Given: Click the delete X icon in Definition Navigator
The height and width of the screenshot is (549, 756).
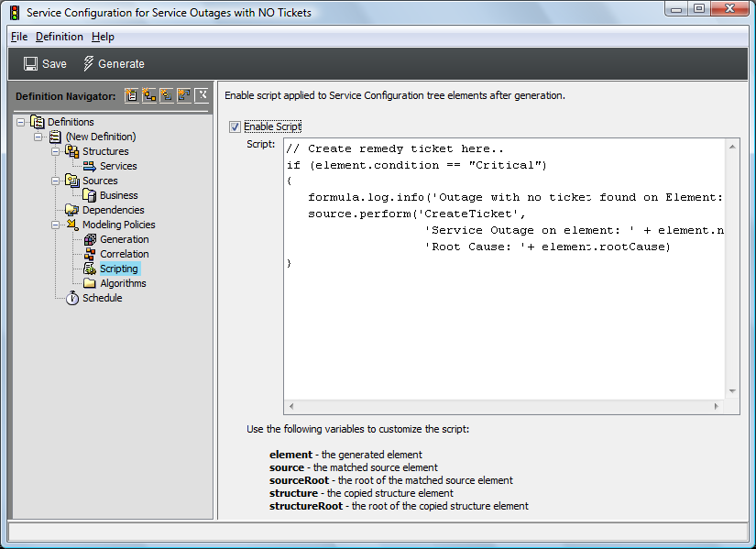Looking at the screenshot, I should (x=202, y=95).
